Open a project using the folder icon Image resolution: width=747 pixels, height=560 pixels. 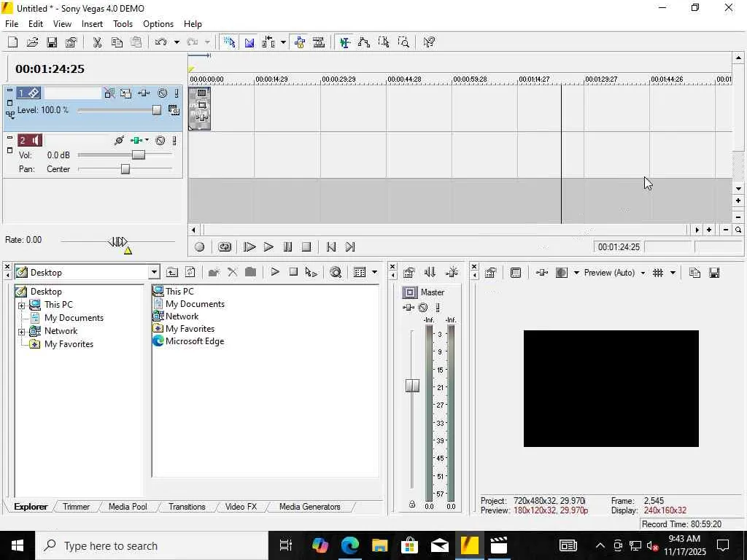[32, 42]
